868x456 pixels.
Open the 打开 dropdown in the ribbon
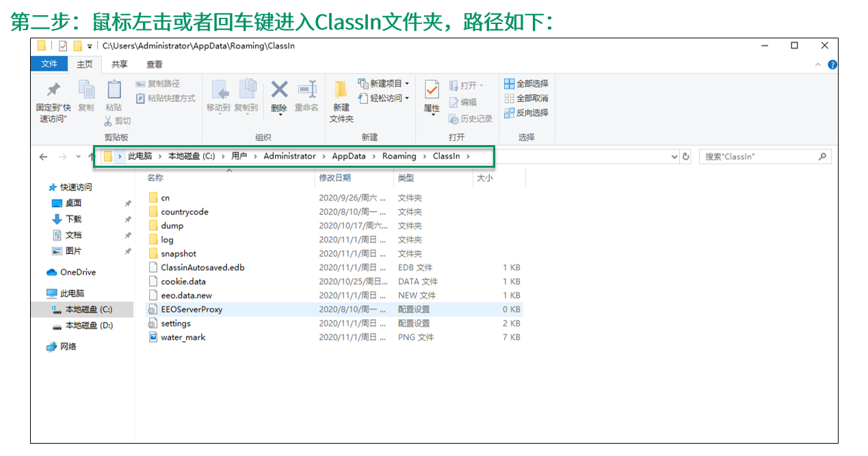(467, 86)
